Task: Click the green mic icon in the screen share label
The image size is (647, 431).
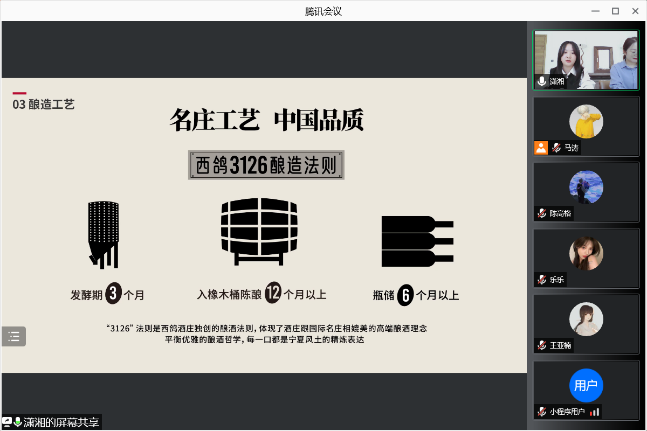Action: click(x=18, y=422)
